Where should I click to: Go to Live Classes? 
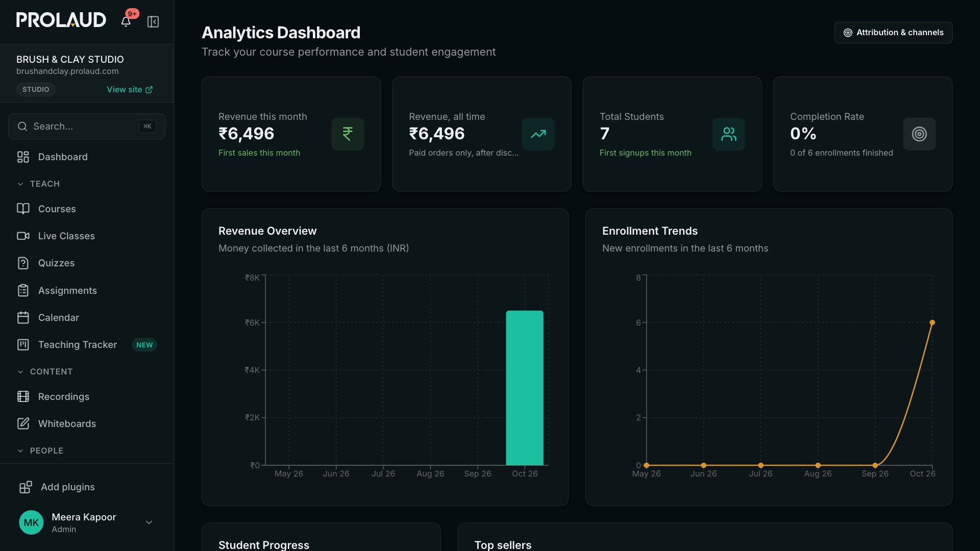(87, 236)
